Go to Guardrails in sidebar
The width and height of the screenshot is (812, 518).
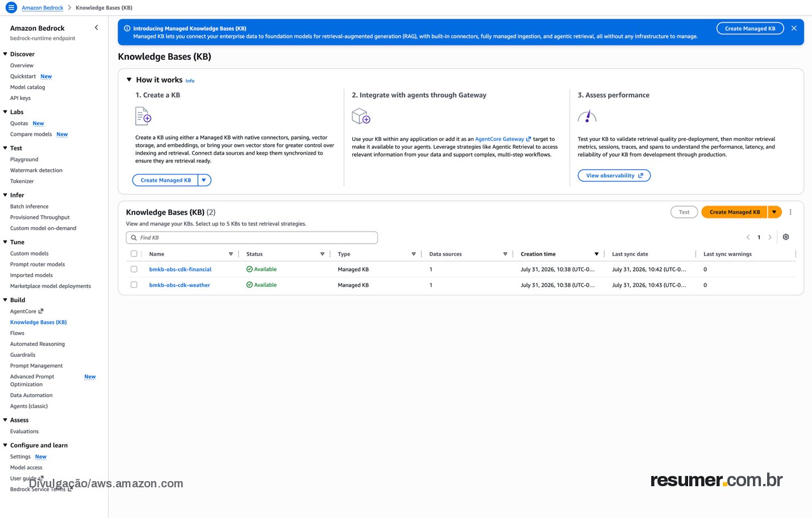pos(23,355)
